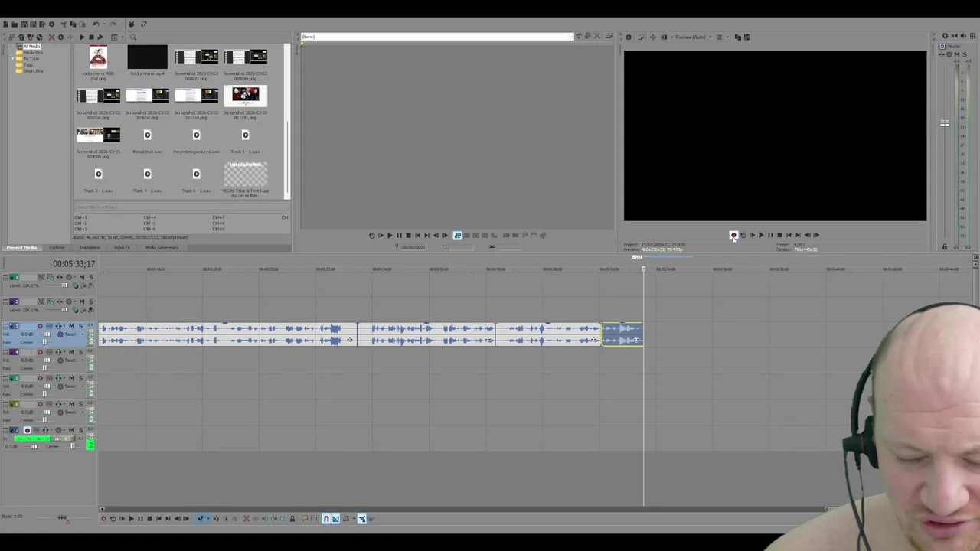Select the Tags folder in media tree
The height and width of the screenshot is (551, 980).
click(x=28, y=65)
